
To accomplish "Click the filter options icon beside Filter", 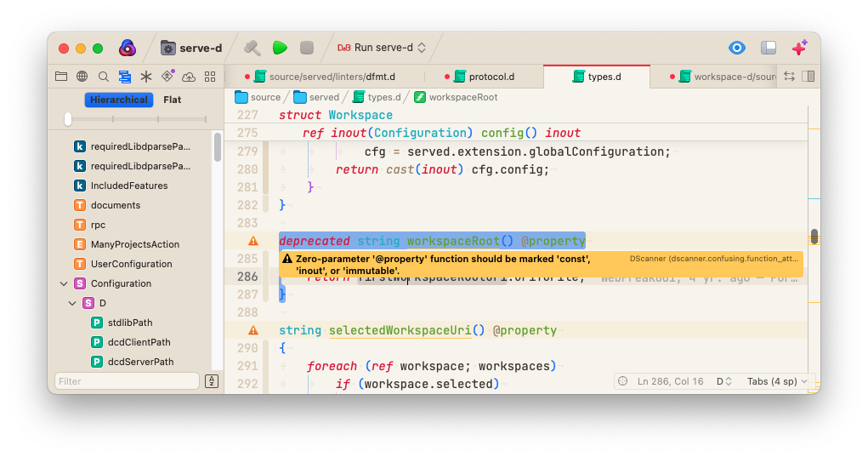I will click(x=212, y=381).
